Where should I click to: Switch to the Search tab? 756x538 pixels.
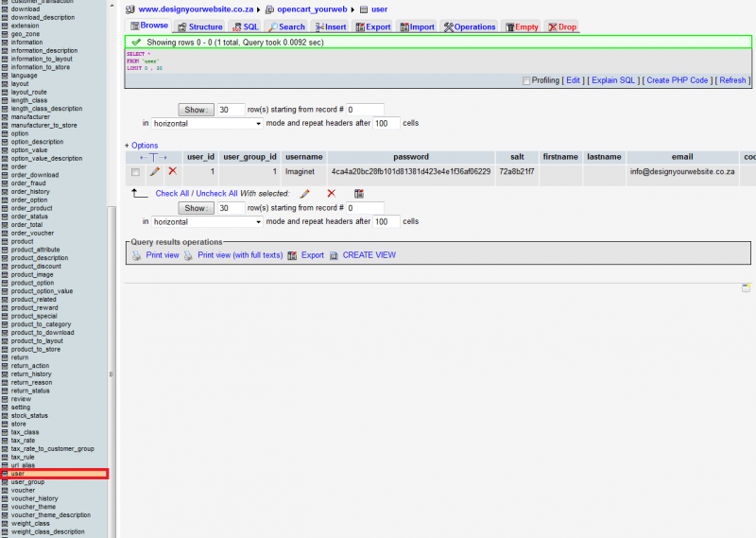(x=287, y=27)
